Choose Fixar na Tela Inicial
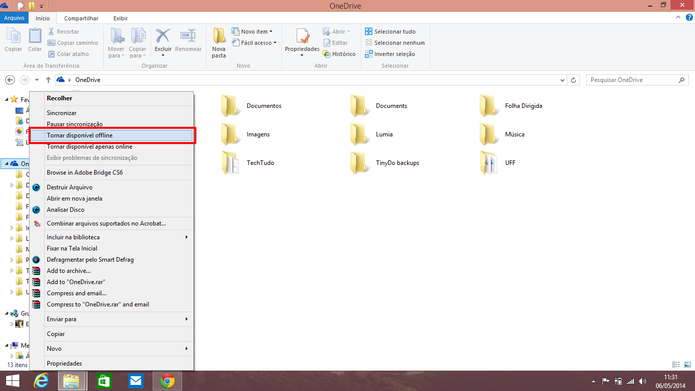The width and height of the screenshot is (695, 391). click(112, 248)
